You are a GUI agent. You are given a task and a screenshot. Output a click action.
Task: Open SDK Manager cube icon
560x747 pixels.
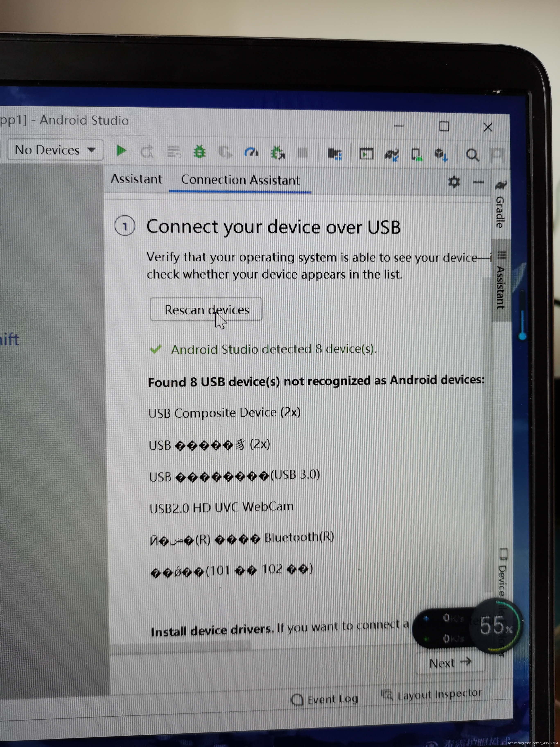(x=441, y=155)
